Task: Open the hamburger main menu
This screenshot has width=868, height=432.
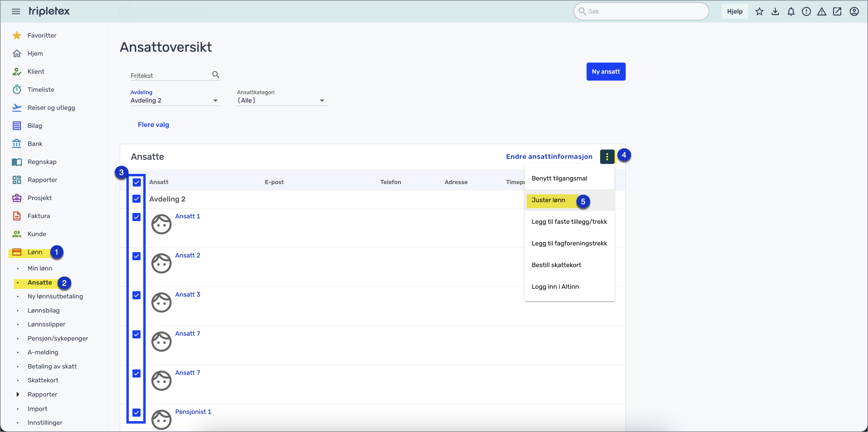Action: pyautogui.click(x=16, y=11)
